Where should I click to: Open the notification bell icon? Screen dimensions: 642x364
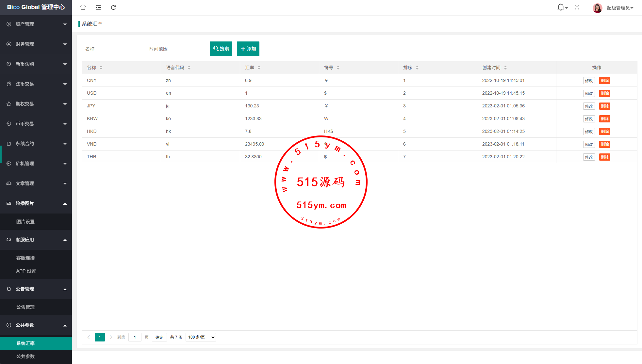[561, 7]
